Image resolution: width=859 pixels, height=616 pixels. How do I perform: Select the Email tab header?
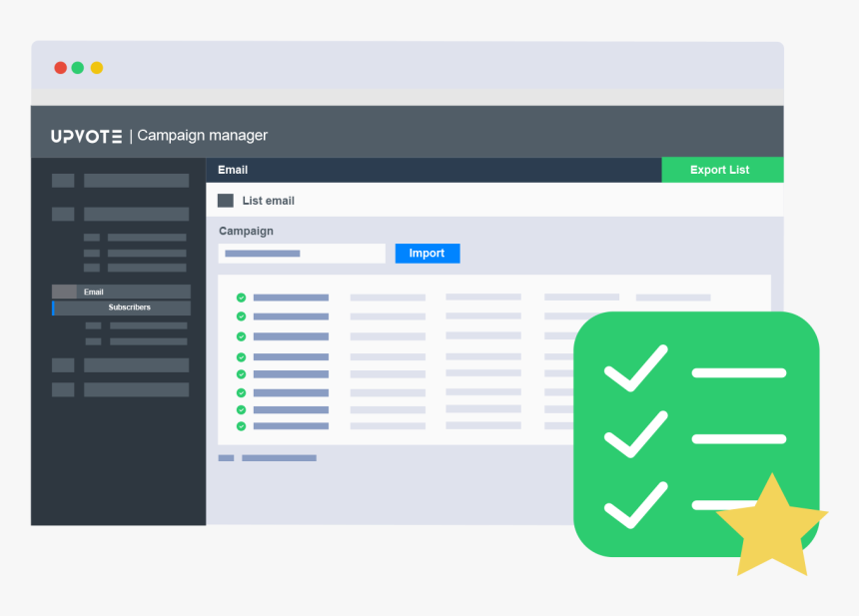pyautogui.click(x=233, y=170)
